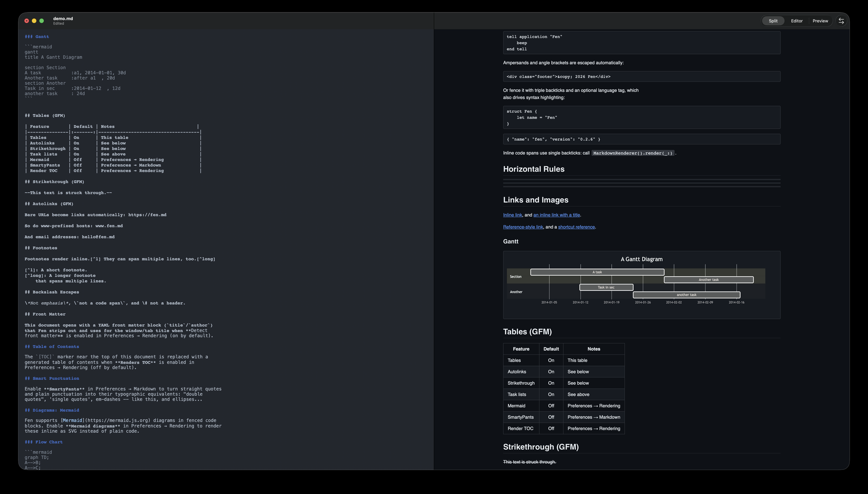Click the 2014-01-26 date label
868x494 pixels.
(x=643, y=303)
